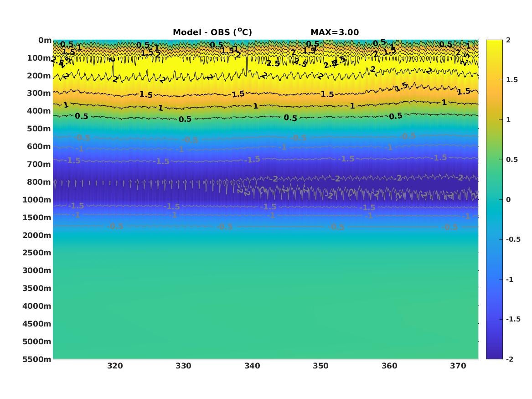Viewport: 532px width, 399px height.
Task: Select the '600m' depth axis label
Action: [x=39, y=146]
